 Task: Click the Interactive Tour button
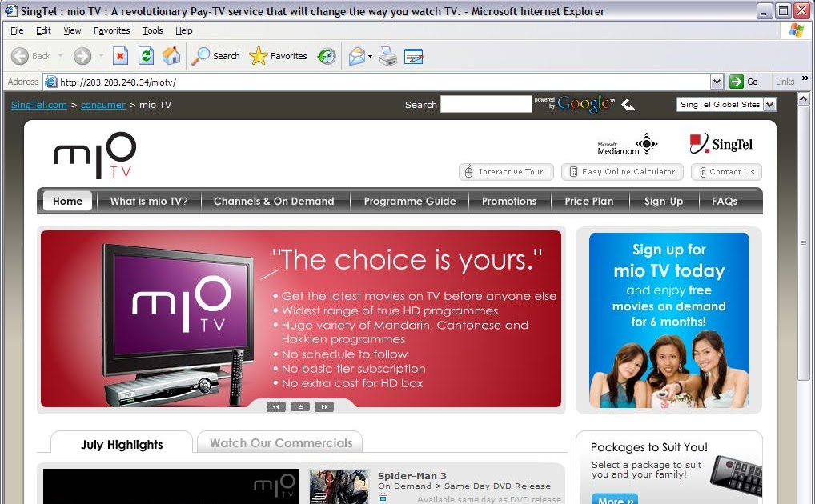pos(505,171)
